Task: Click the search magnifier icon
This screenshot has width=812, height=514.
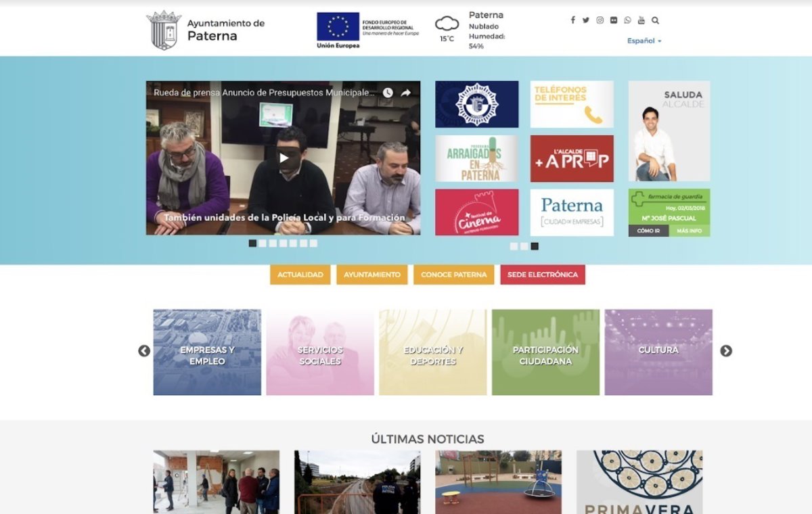Action: 655,20
